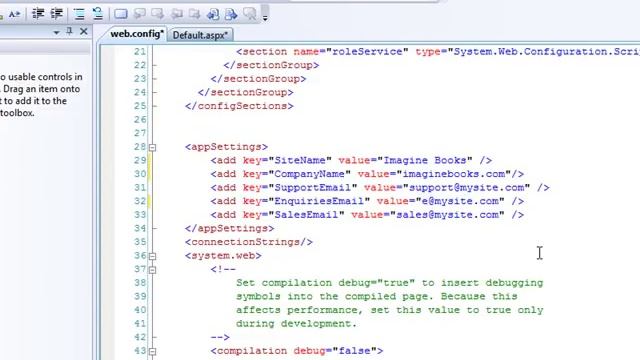Decrease the line indent
Image resolution: width=640 pixels, height=360 pixels.
(38, 14)
